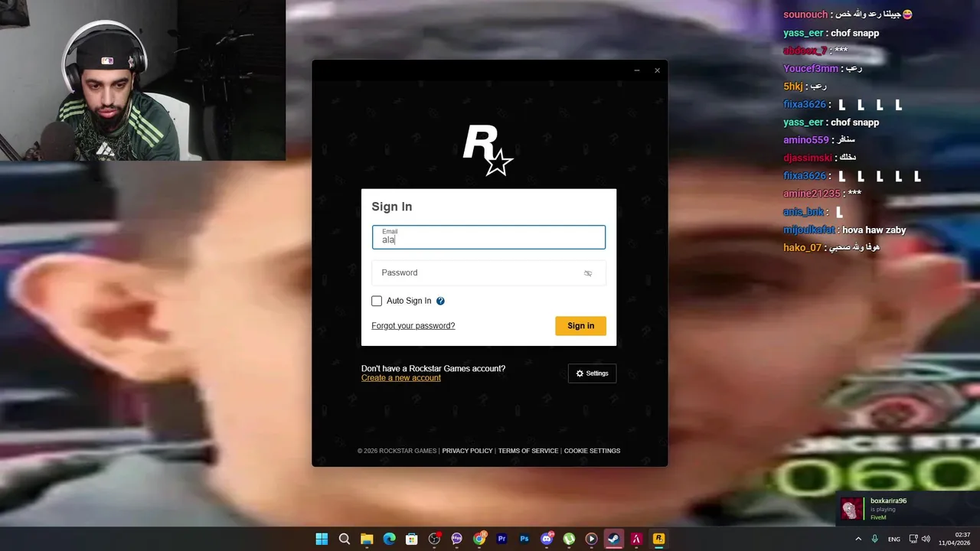Open Discord from taskbar

pyautogui.click(x=547, y=539)
